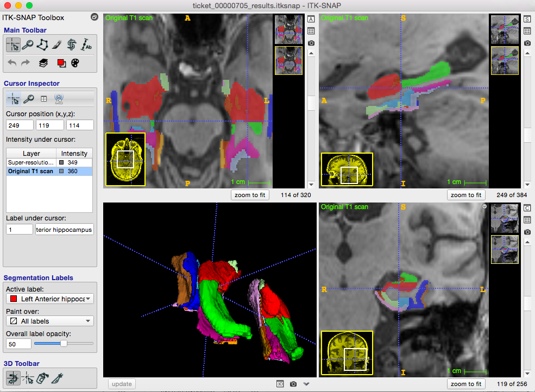The image size is (535, 392).
Task: Open the Active label dropdown
Action: pyautogui.click(x=50, y=299)
